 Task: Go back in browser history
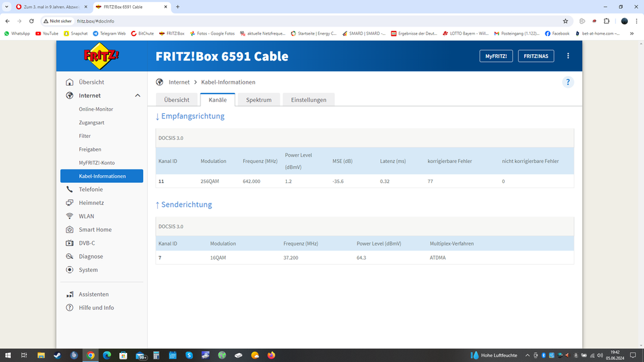coord(7,21)
